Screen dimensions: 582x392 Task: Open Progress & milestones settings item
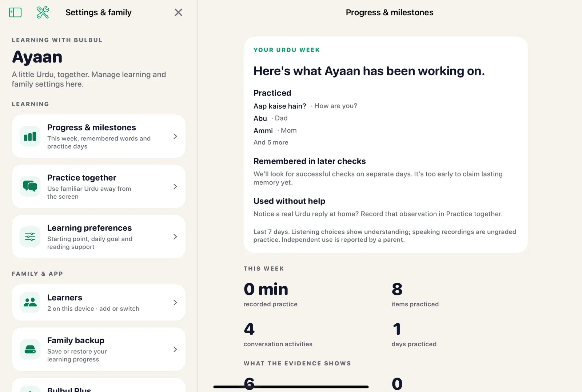[99, 136]
